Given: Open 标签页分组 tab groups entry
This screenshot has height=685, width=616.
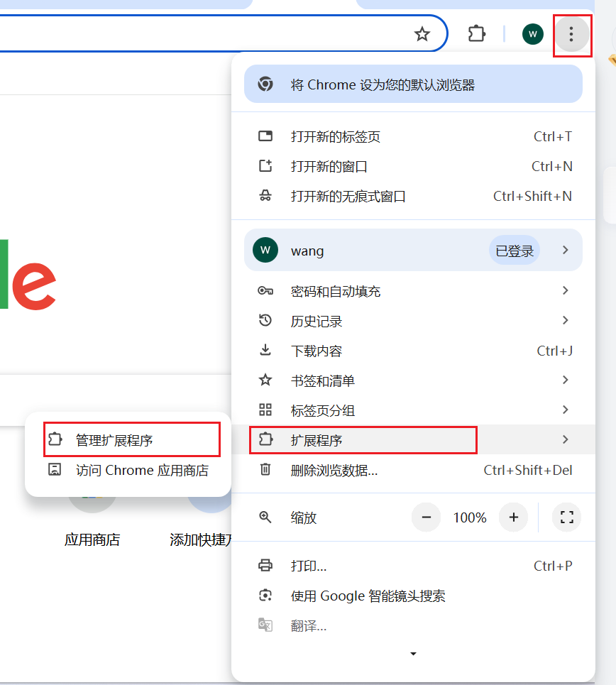Looking at the screenshot, I should (x=413, y=410).
